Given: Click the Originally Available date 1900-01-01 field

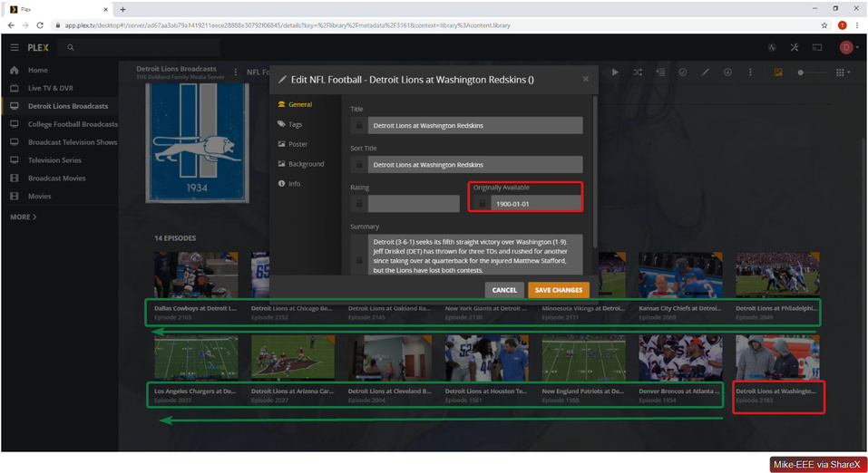Looking at the screenshot, I should [x=536, y=204].
